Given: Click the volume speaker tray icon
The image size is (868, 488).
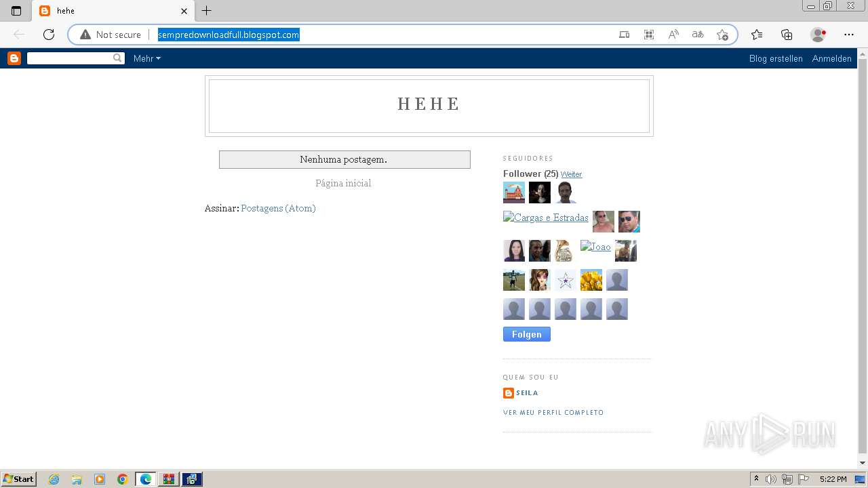Looking at the screenshot, I should coord(771,479).
